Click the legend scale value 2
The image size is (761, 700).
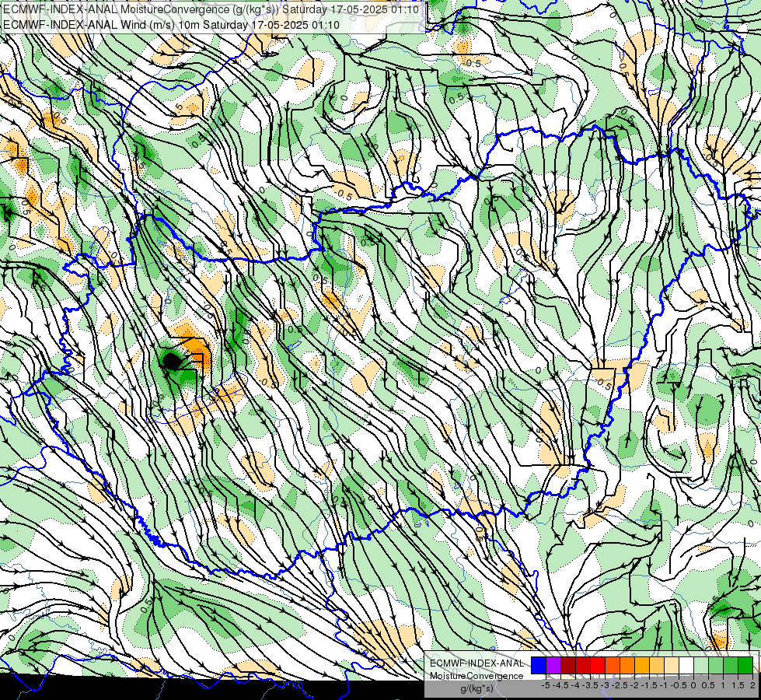point(752,685)
